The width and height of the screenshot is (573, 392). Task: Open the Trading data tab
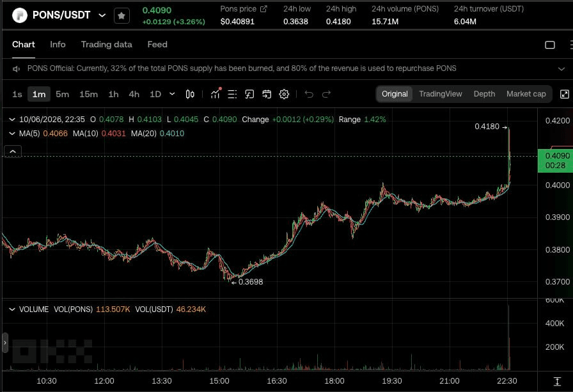tap(106, 45)
